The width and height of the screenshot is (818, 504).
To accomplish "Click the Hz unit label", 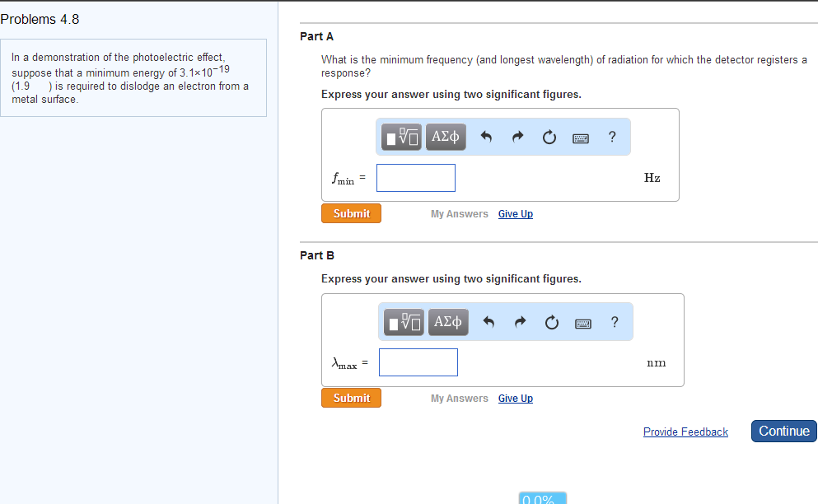I will 652,178.
